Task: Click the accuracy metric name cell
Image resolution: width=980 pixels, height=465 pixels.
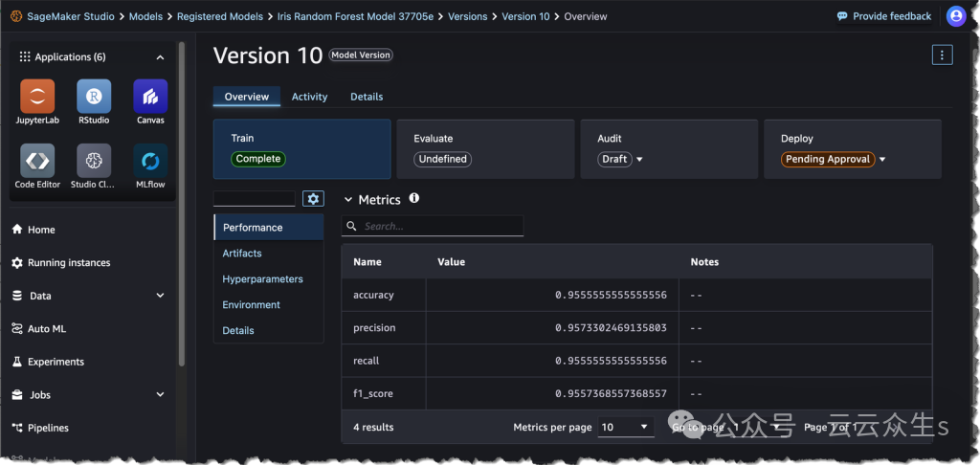Action: pyautogui.click(x=384, y=295)
